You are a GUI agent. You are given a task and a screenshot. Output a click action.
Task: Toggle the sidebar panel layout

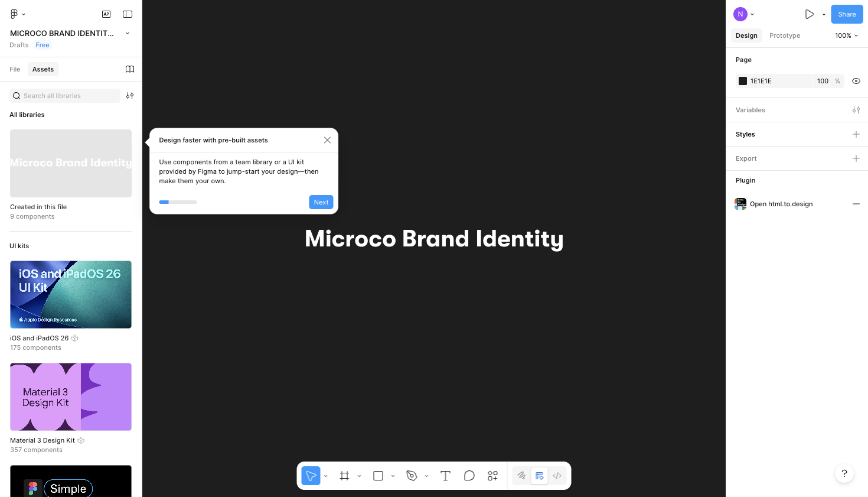pos(128,14)
